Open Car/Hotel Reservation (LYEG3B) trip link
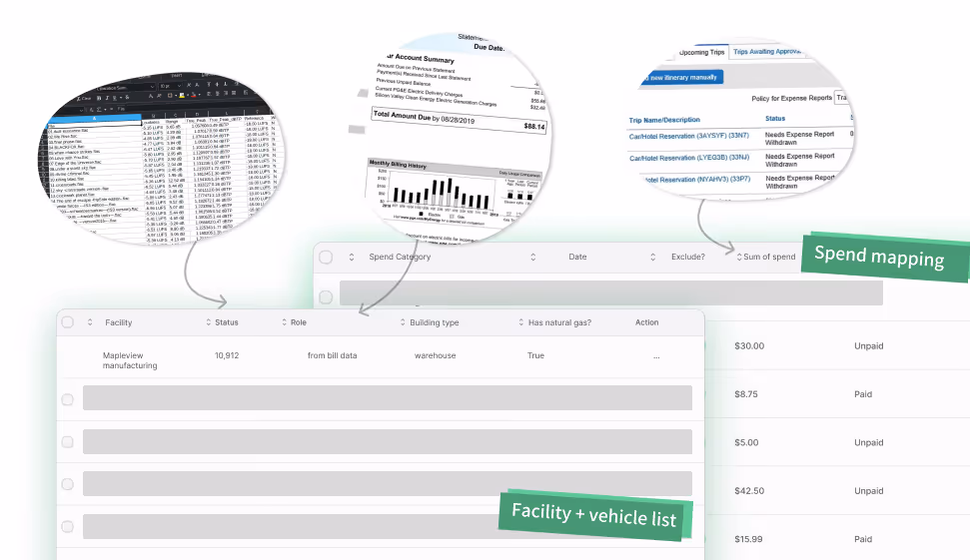This screenshot has width=970, height=560. click(x=689, y=159)
